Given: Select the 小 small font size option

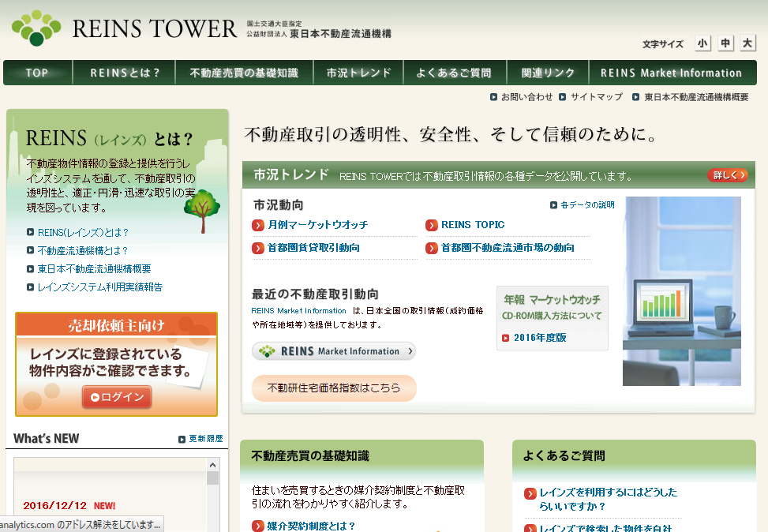Looking at the screenshot, I should 702,43.
